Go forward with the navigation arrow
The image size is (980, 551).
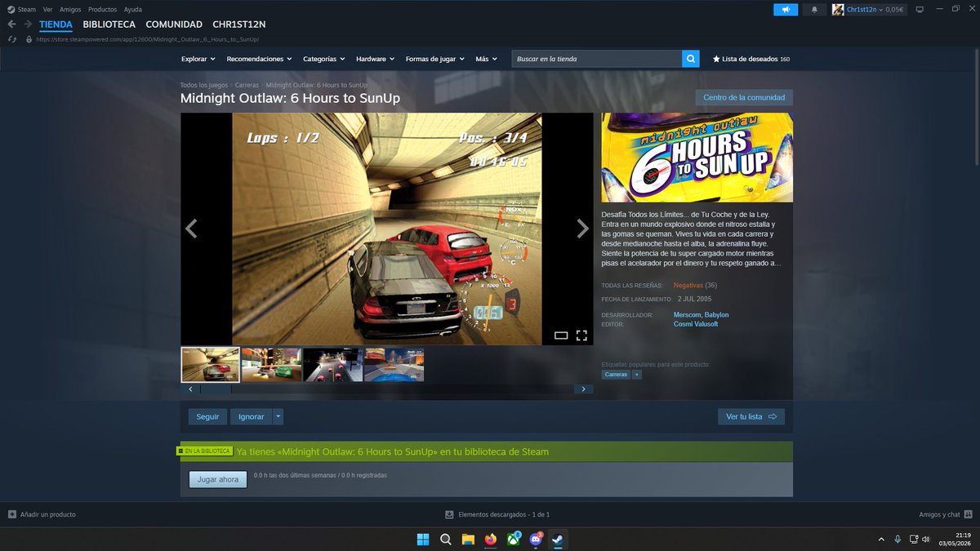28,24
